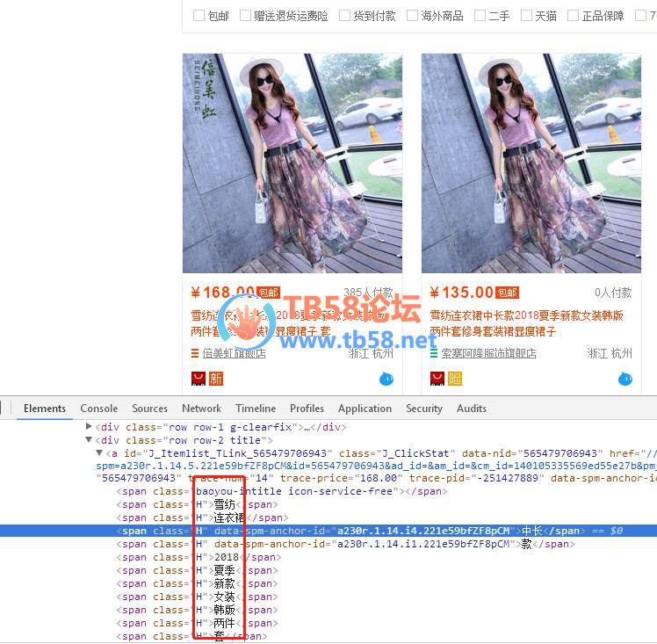The height and width of the screenshot is (644, 657).
Task: Tick the 天猫 filter checkbox
Action: click(x=526, y=16)
